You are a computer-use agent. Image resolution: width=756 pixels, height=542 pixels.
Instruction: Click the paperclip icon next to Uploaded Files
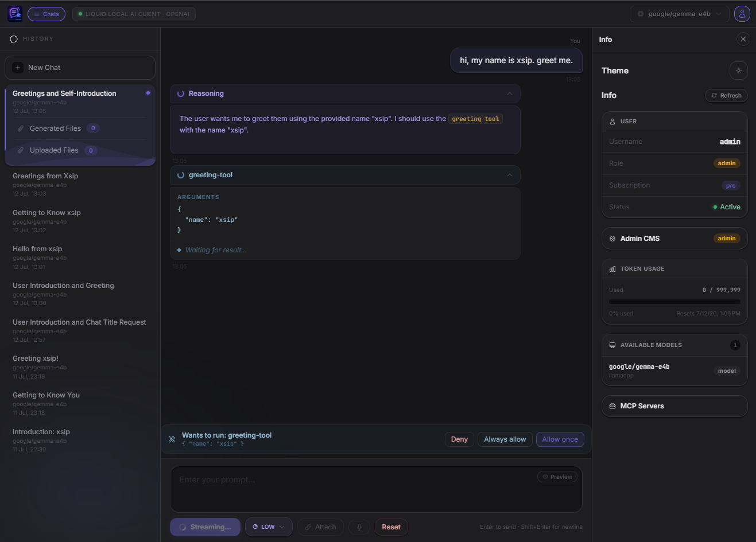21,150
